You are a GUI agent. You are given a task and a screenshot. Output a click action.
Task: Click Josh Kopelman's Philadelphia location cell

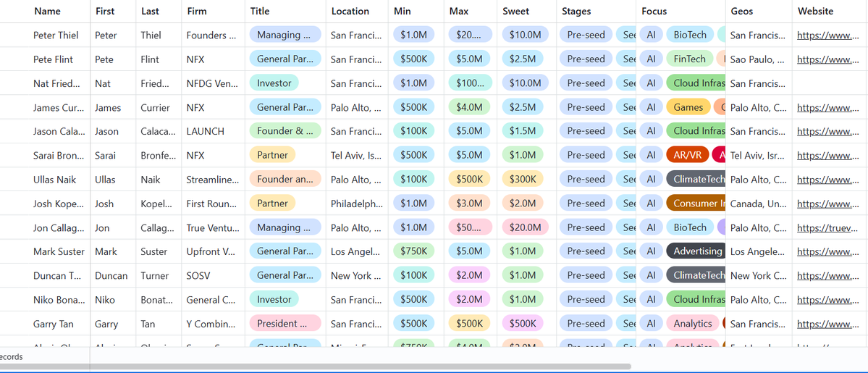click(x=357, y=204)
